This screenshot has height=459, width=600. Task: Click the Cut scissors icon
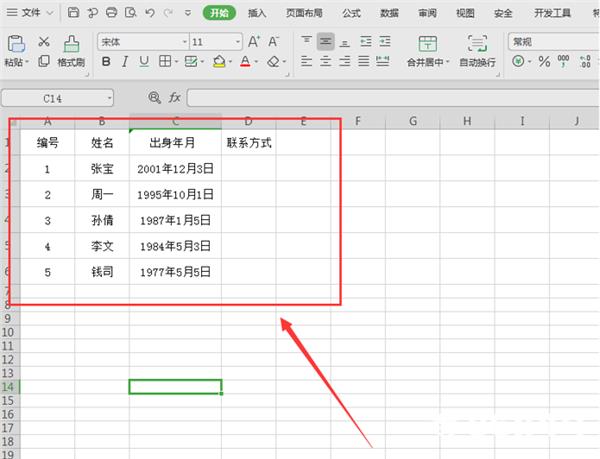tap(44, 41)
